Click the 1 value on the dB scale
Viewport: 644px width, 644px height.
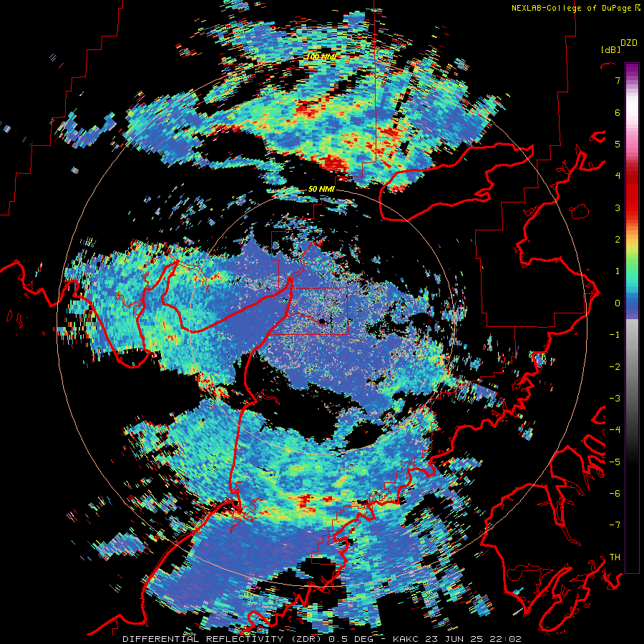pyautogui.click(x=618, y=271)
